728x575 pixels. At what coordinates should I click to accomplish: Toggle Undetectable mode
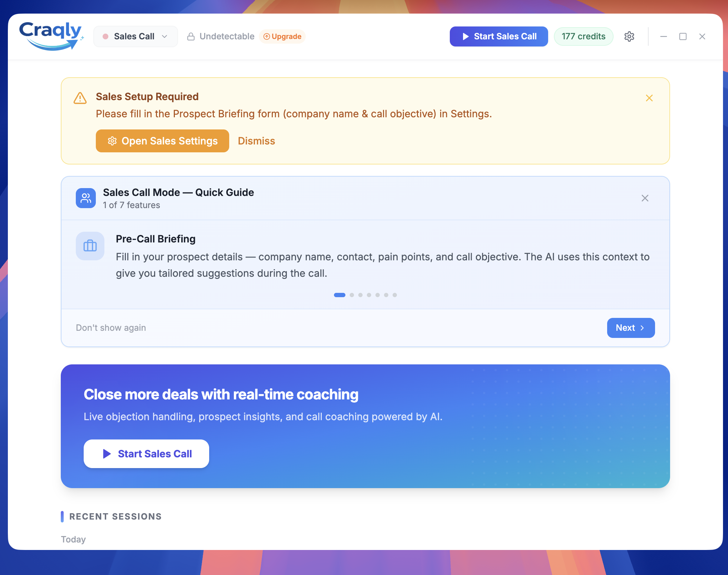pos(227,36)
